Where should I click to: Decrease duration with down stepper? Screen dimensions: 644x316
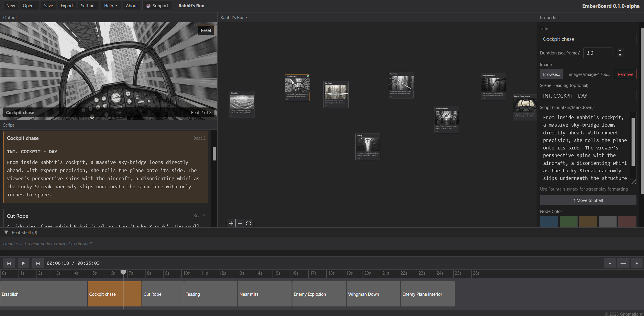tap(620, 55)
